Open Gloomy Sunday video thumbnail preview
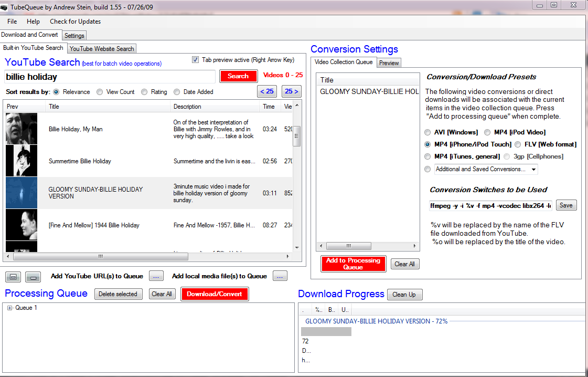This screenshot has width=588, height=377. 22,193
